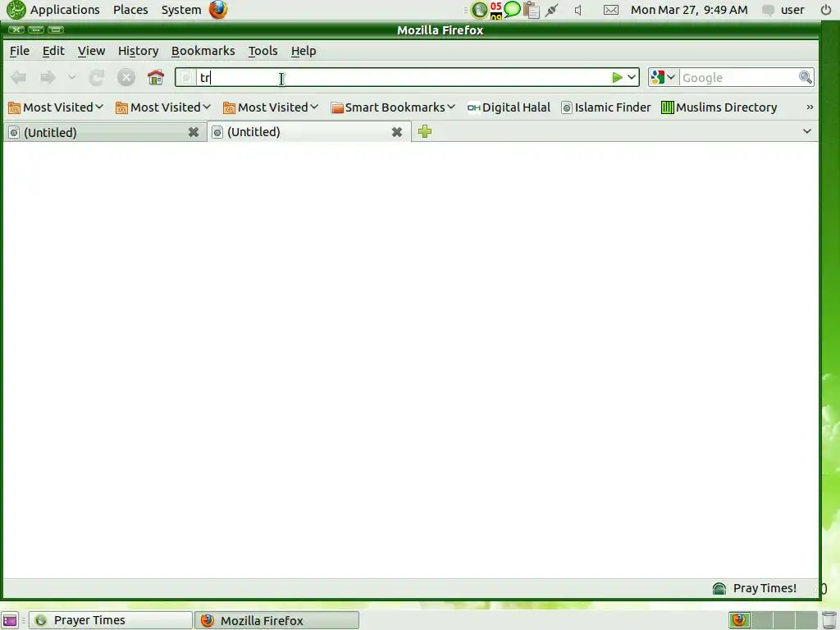The image size is (840, 630).
Task: Open the Edit menu
Action: tap(53, 51)
